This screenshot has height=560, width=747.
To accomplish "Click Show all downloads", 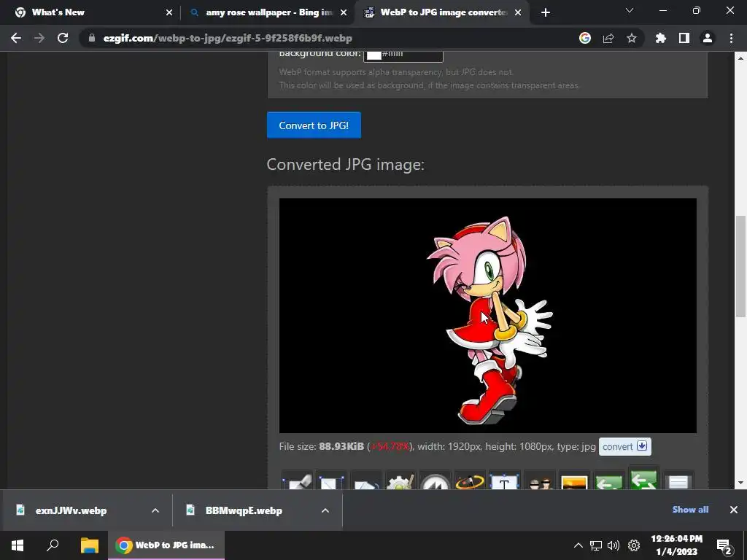I will [690, 510].
